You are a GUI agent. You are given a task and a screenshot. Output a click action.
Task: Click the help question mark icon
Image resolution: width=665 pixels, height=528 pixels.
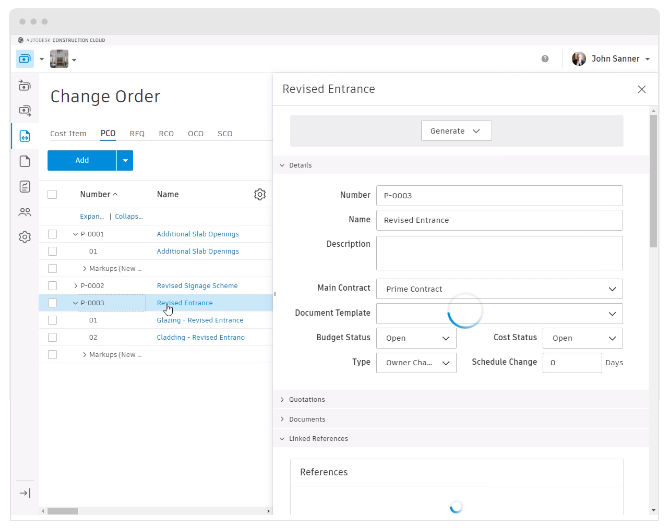[545, 59]
